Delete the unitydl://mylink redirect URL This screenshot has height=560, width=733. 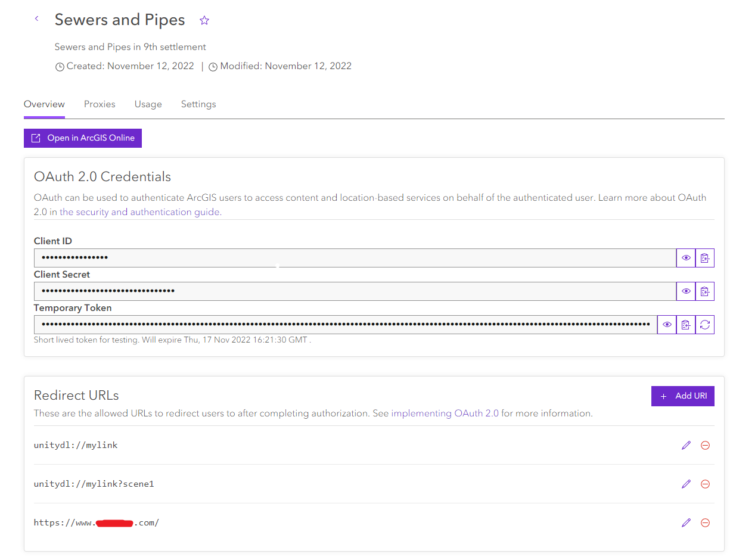[x=705, y=445]
